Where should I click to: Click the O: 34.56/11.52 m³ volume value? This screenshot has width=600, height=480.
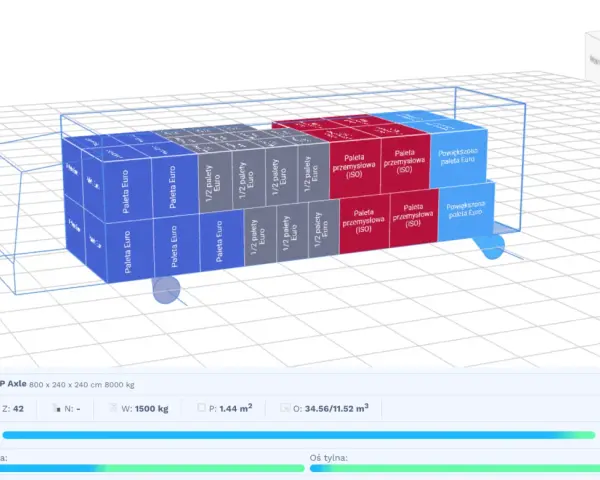point(331,408)
